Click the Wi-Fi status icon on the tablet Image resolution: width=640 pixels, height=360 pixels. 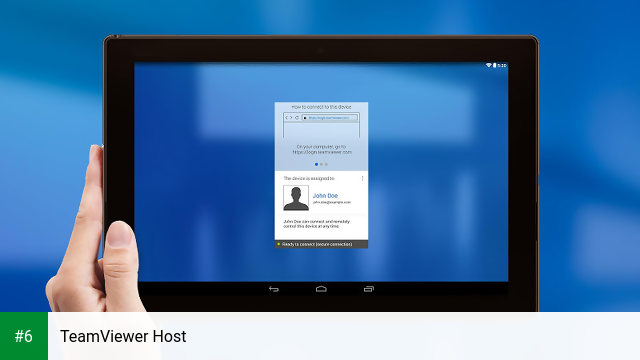[488, 65]
